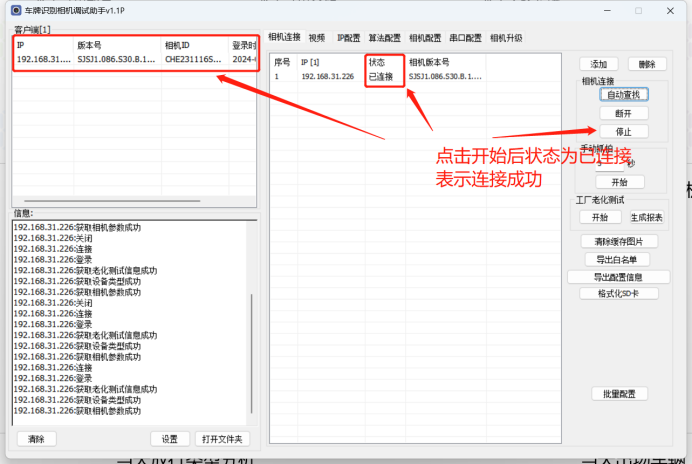
Task: Click the 断开 button
Action: click(x=624, y=113)
